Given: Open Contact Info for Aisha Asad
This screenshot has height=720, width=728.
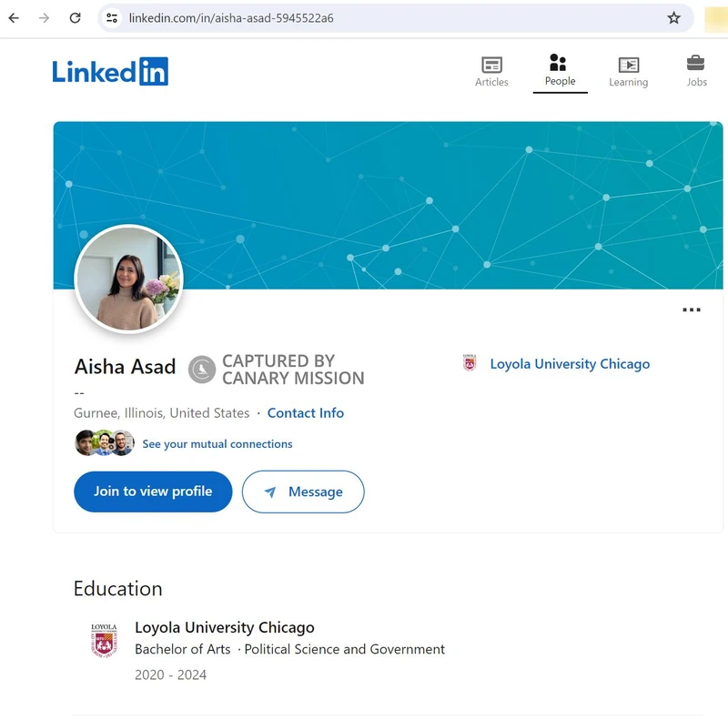Looking at the screenshot, I should click(x=305, y=412).
